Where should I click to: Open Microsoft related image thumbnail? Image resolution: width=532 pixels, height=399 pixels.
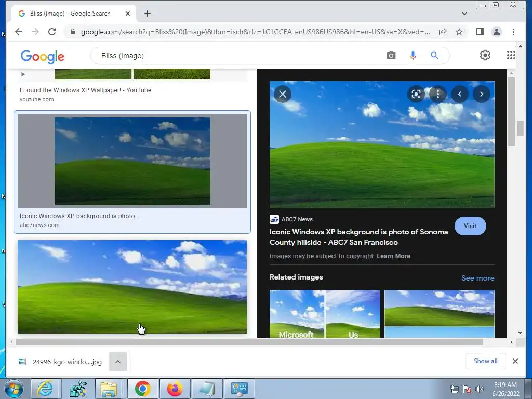[297, 314]
